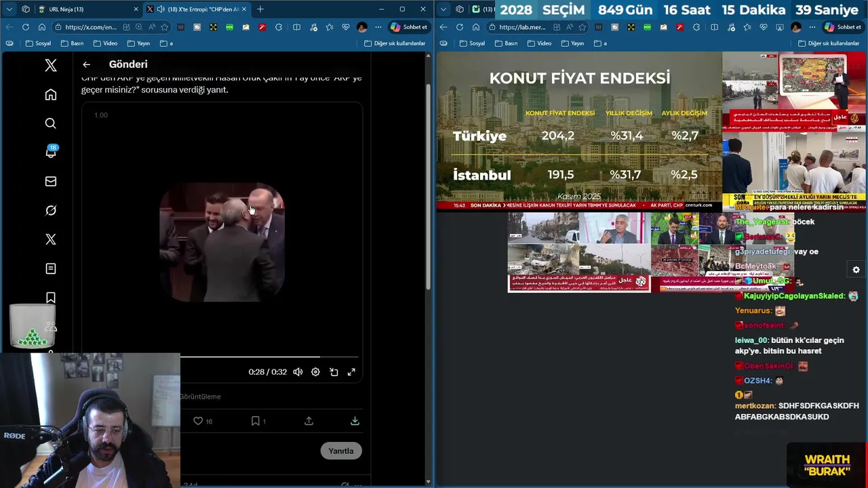Select the Al Jazeera stream thumbnail, top right
This screenshot has width=868, height=488.
coord(794,91)
